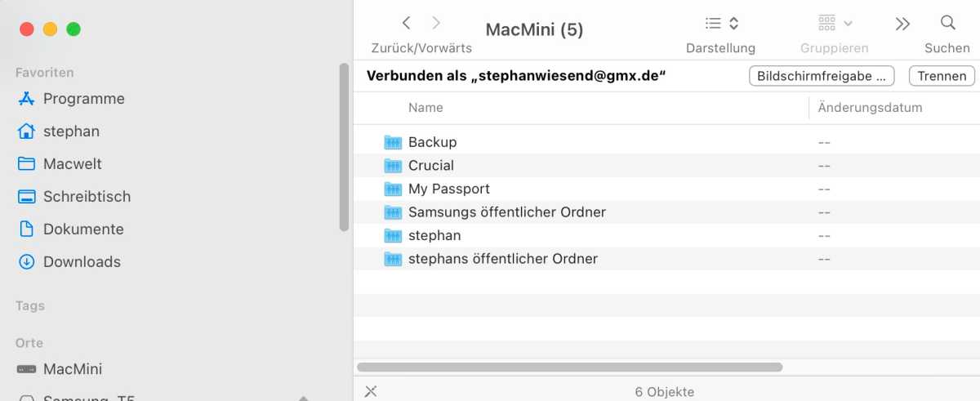Click the Programme app-store icon in sidebar
980x401 pixels.
[x=26, y=99]
